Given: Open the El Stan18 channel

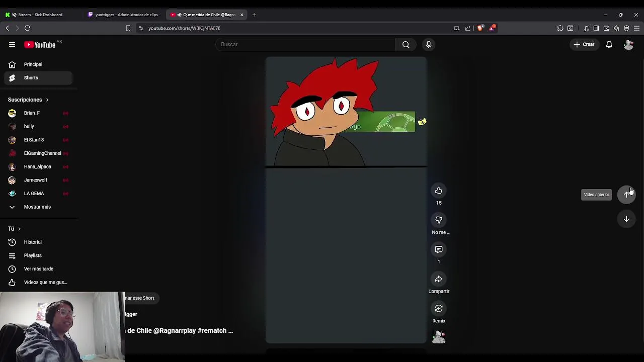Looking at the screenshot, I should 39,140.
